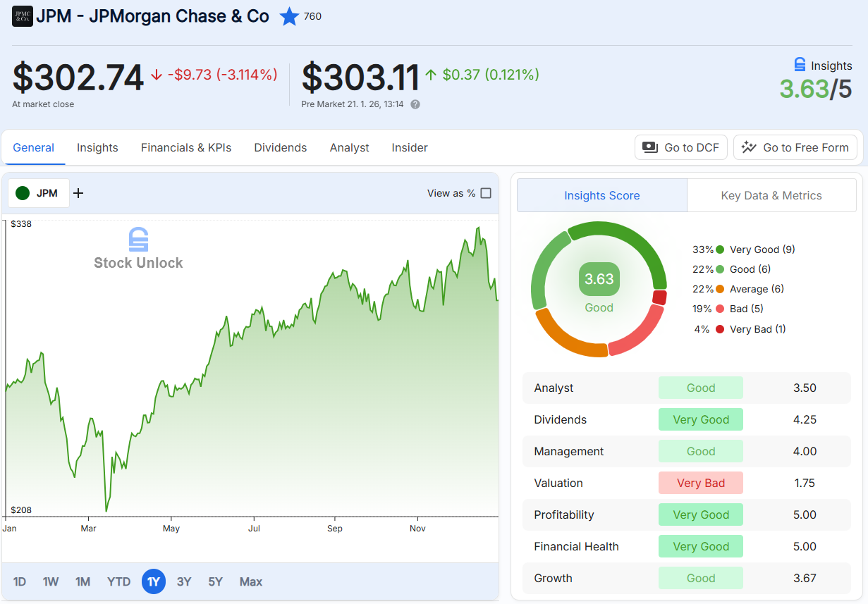
Task: Add a comparison ticker with the plus icon
Action: coord(78,192)
